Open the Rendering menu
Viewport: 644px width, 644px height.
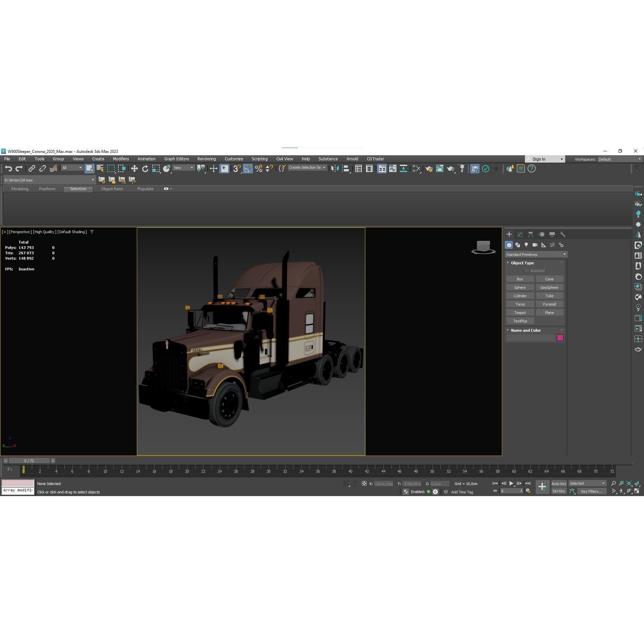coord(207,159)
